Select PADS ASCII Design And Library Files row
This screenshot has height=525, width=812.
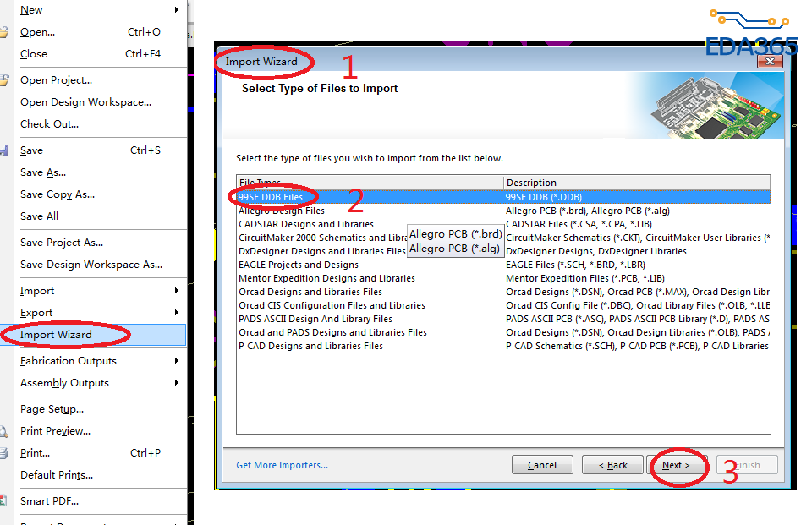pos(503,319)
